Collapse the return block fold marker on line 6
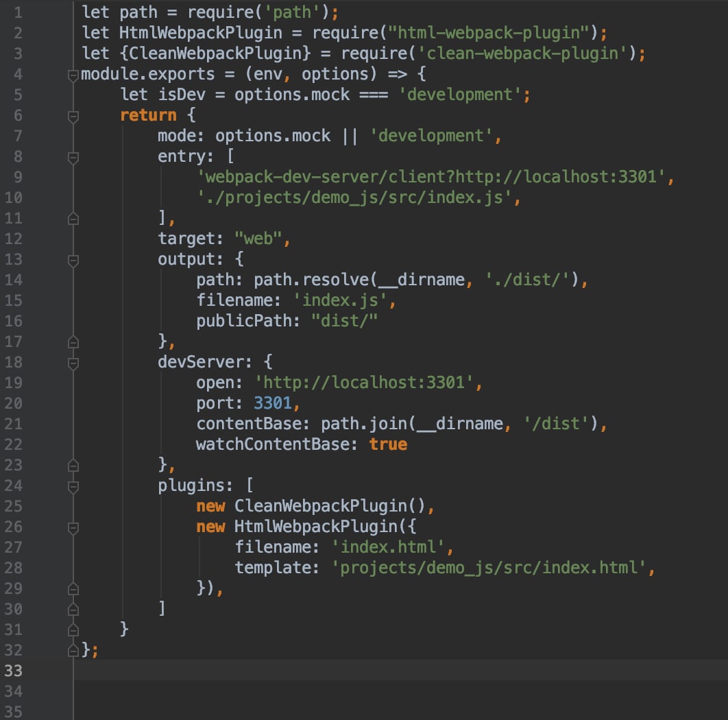 [73, 117]
